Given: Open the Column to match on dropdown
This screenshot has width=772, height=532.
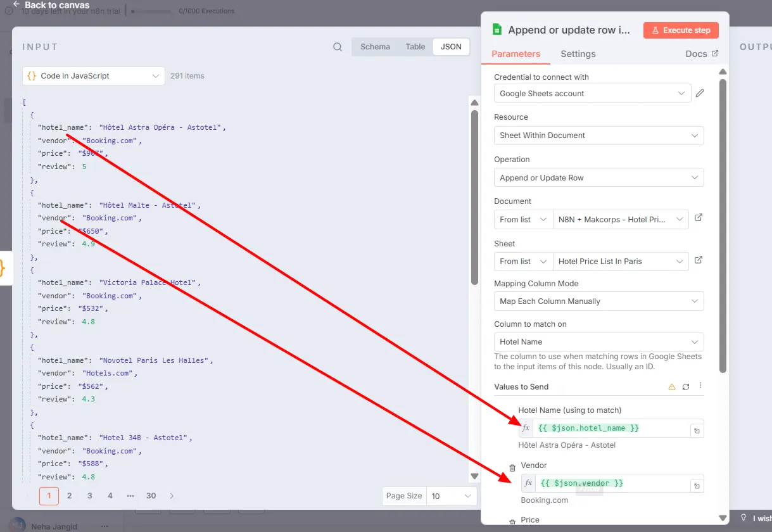Looking at the screenshot, I should pos(598,341).
